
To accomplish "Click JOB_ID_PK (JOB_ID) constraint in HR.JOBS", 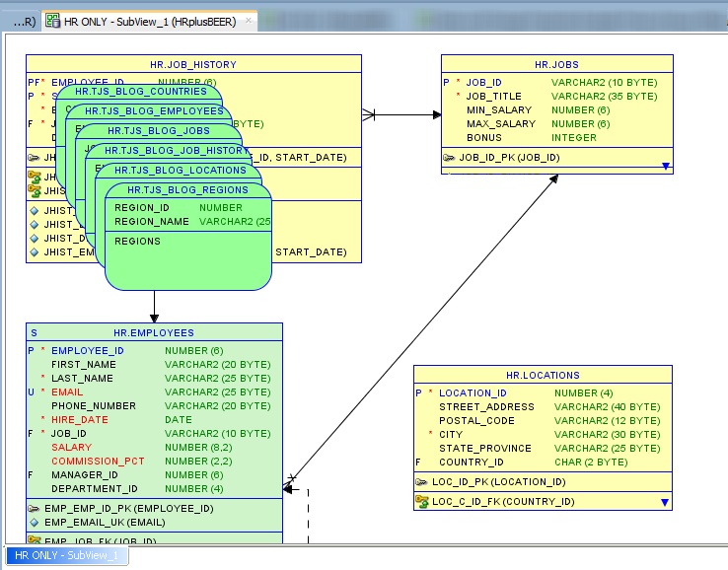I will tap(509, 158).
